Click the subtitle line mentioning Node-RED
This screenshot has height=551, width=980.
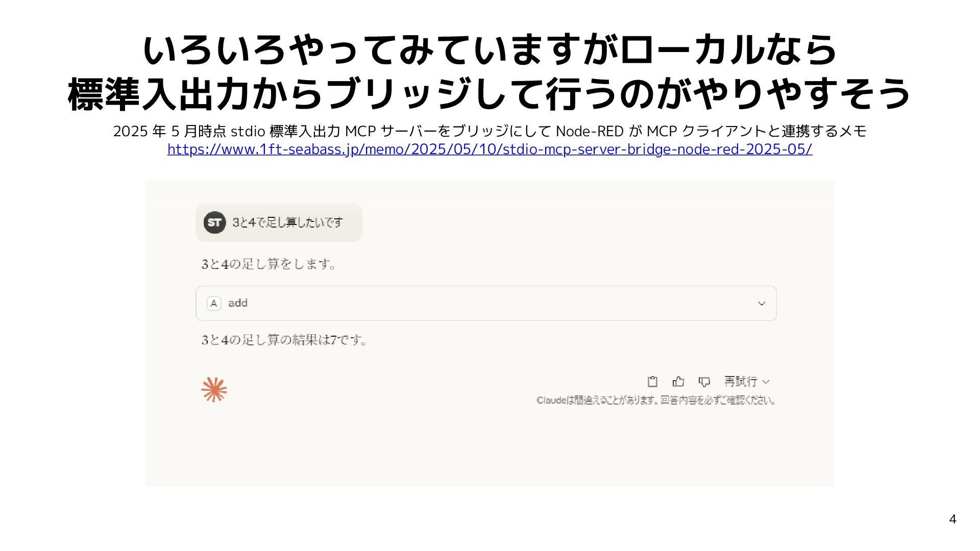tap(489, 131)
